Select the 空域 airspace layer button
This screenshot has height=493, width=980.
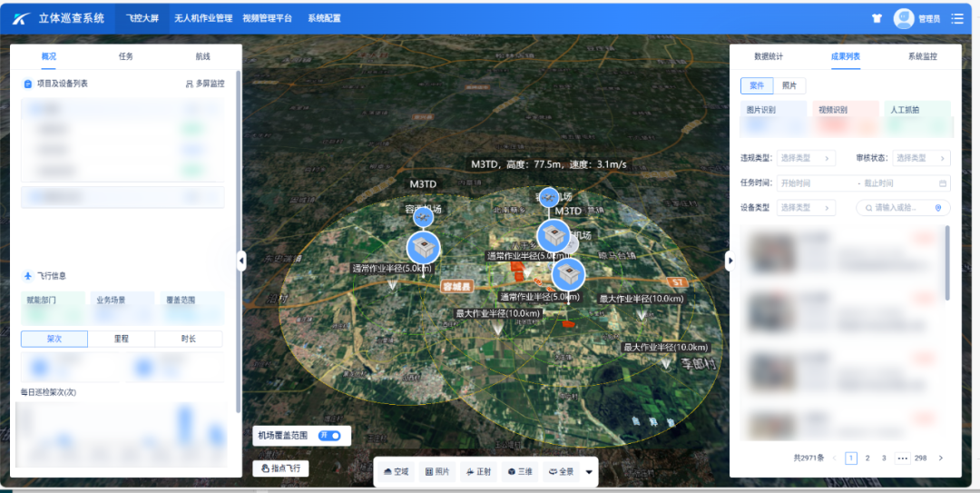pos(397,471)
